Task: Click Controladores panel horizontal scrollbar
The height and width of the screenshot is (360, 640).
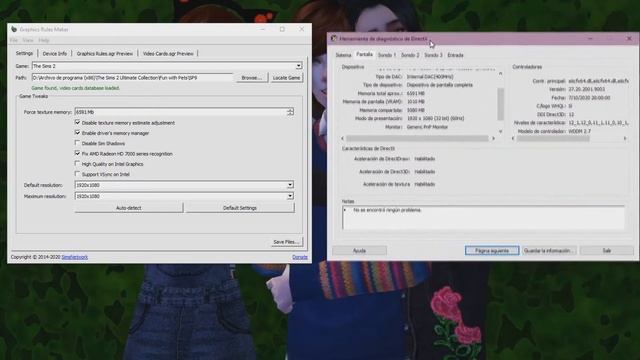Action: (553, 138)
